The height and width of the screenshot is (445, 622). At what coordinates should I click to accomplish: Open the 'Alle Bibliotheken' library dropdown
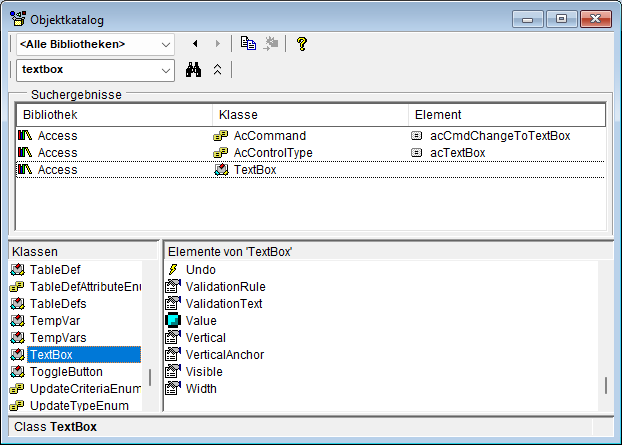165,44
